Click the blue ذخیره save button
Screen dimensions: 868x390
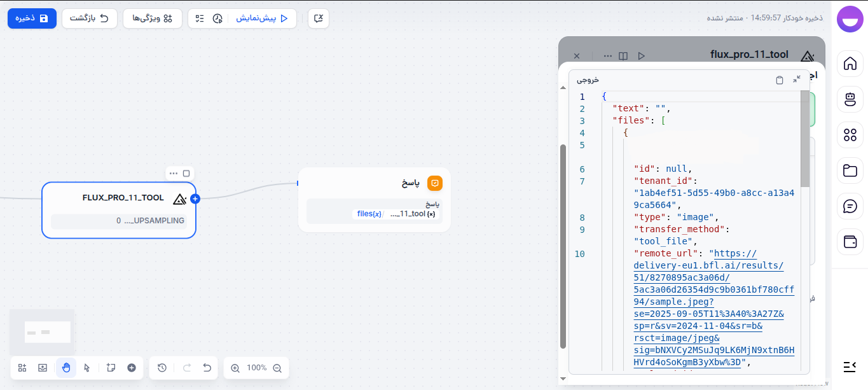[x=32, y=18]
